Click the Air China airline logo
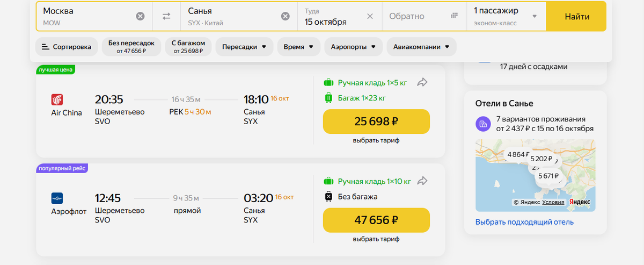Screen dimensions: 644x265 tap(57, 99)
